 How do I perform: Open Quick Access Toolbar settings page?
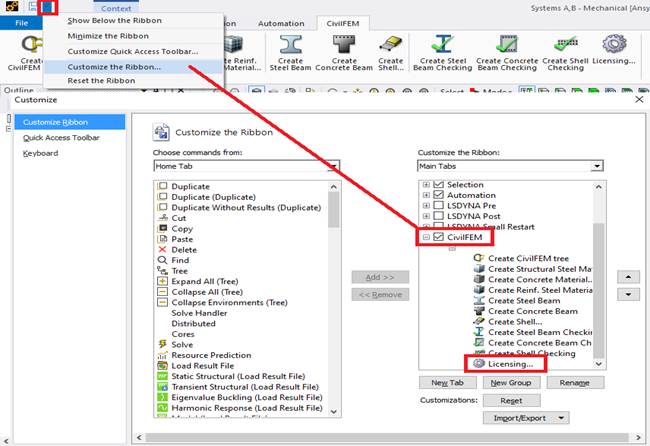click(x=61, y=138)
